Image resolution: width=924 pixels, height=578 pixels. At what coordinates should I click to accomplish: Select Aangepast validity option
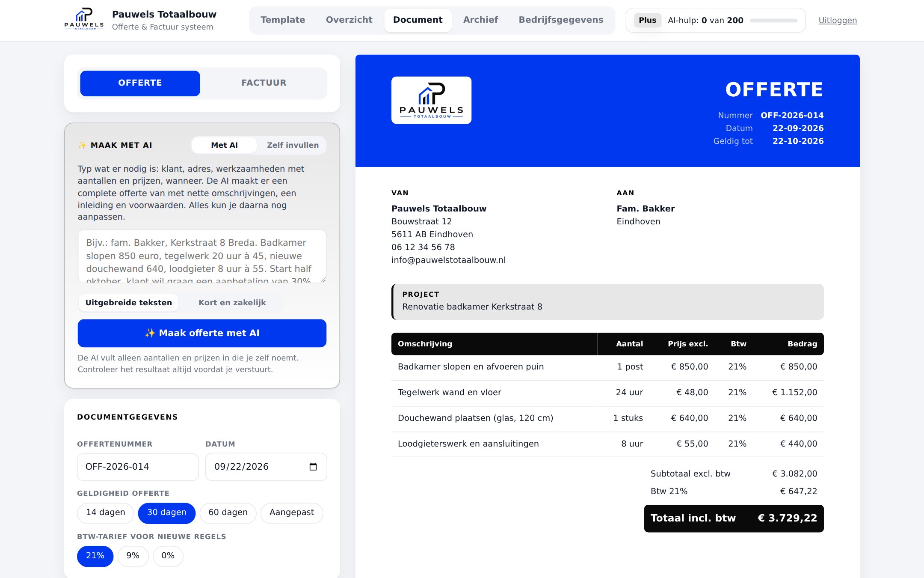[292, 513]
